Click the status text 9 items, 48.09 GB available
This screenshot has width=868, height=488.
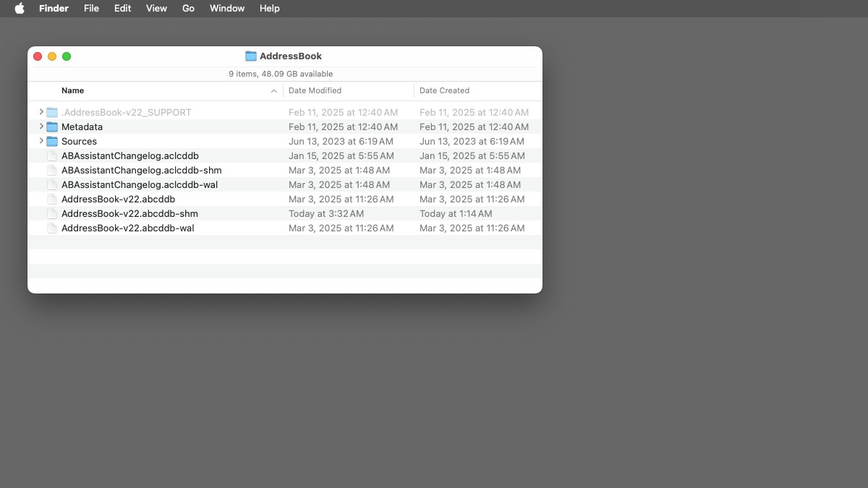pyautogui.click(x=281, y=74)
